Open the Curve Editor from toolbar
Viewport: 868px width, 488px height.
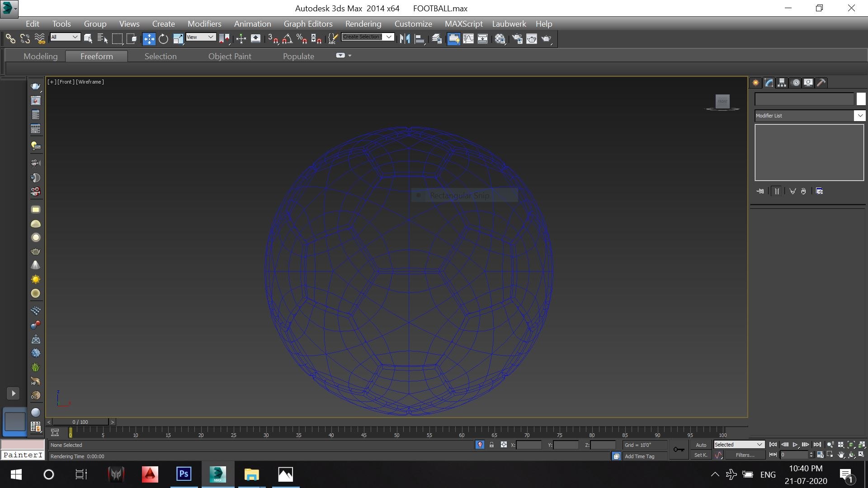click(x=468, y=39)
